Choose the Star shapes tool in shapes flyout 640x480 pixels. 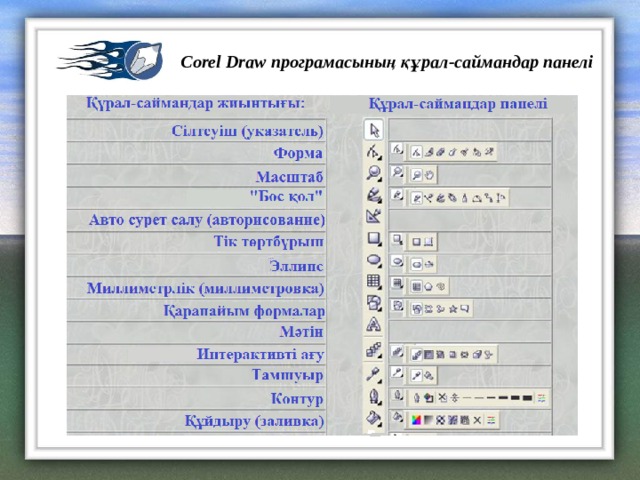[453, 309]
